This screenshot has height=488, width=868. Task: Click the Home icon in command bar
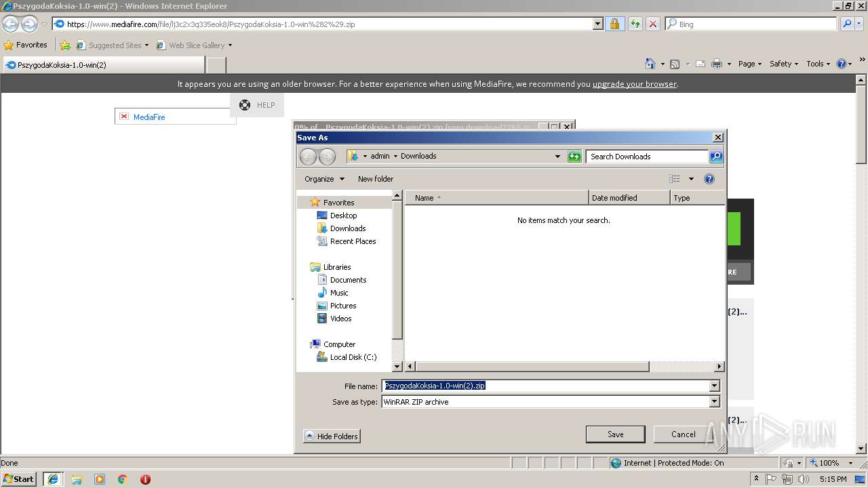coord(650,64)
